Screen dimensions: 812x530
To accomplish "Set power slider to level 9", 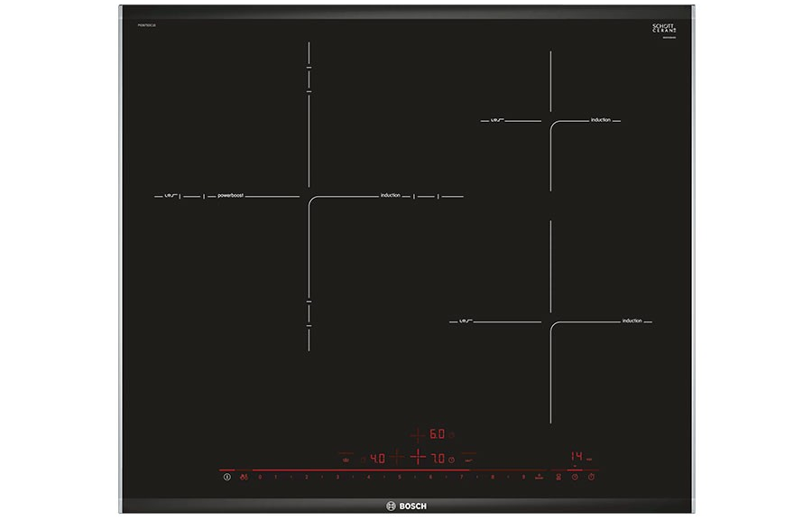I will click(522, 476).
